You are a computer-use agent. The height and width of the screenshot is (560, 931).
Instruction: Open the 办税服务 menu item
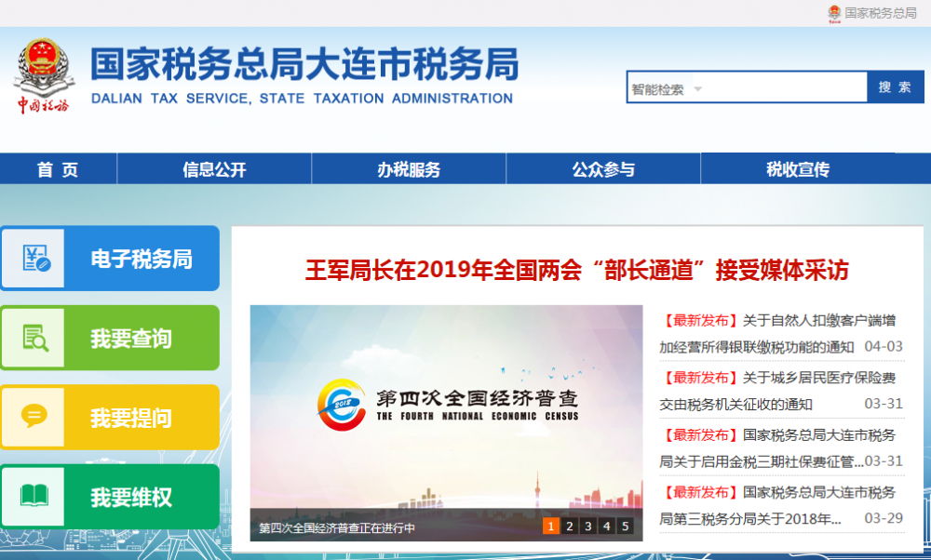click(x=408, y=168)
